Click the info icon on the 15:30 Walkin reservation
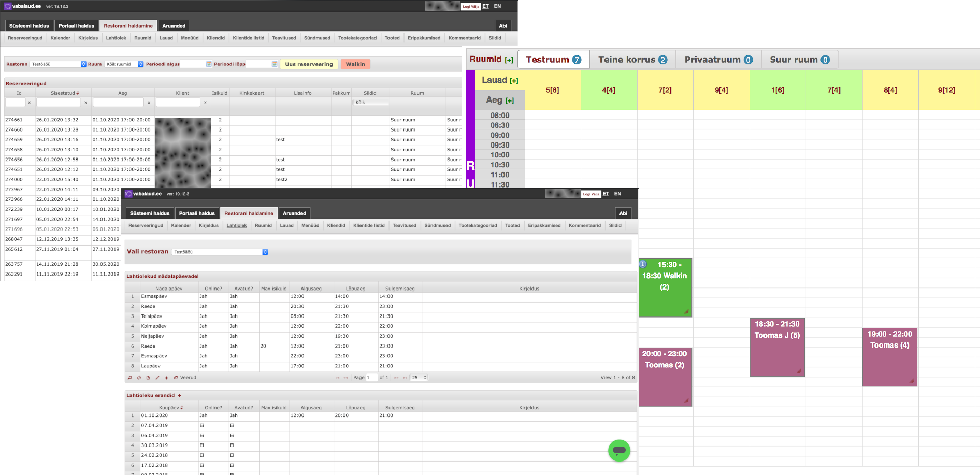Screen dimensions: 980x475 click(643, 264)
